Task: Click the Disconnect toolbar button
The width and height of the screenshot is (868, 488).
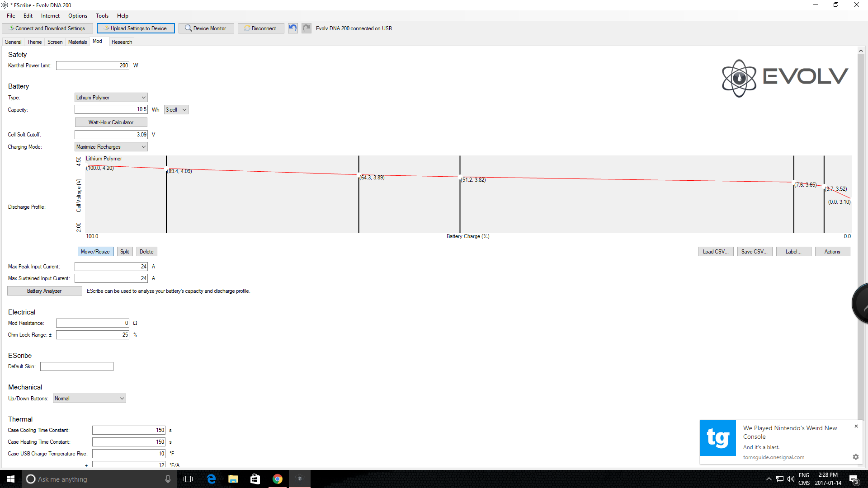Action: tap(261, 28)
